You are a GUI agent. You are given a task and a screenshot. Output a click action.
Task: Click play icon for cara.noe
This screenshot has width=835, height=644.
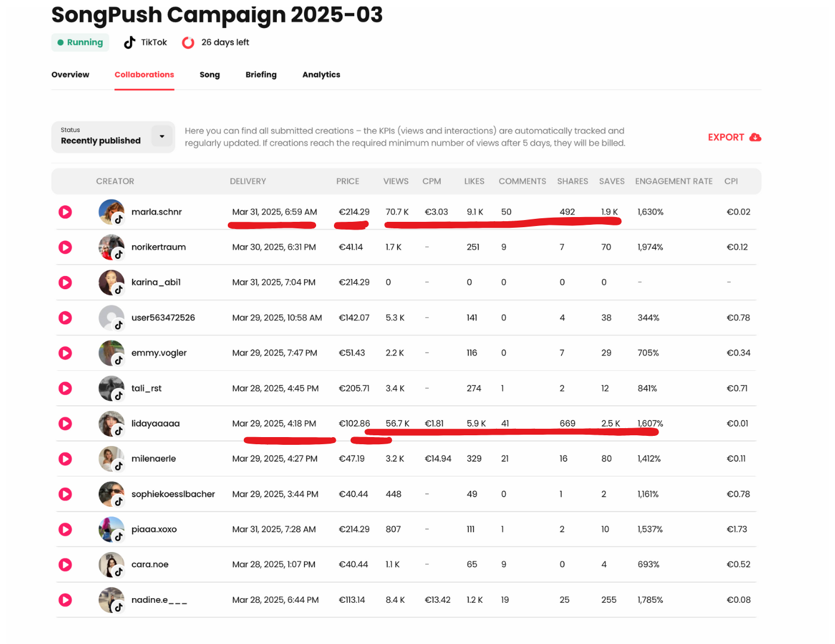click(66, 565)
